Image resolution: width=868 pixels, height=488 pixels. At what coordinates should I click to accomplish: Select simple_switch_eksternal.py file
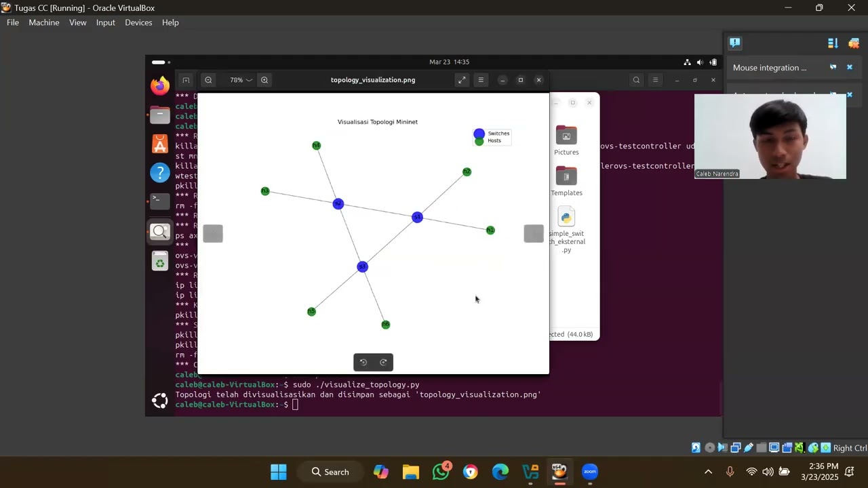(x=566, y=230)
